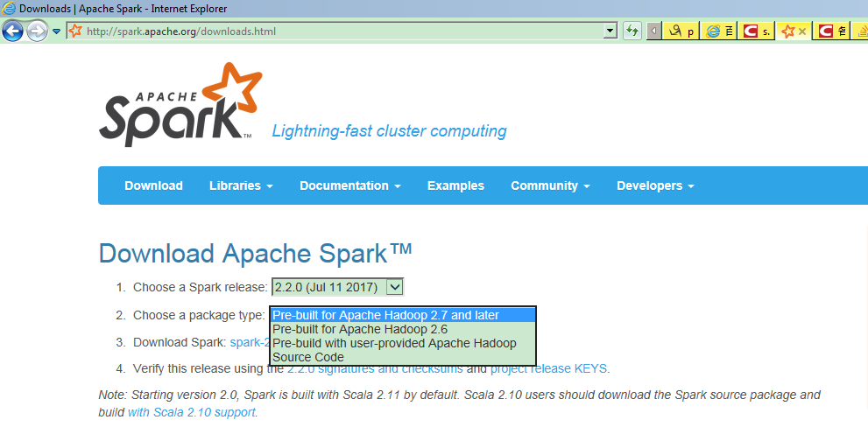868x427 pixels.
Task: Expand the Documentation navigation menu
Action: [x=350, y=185]
